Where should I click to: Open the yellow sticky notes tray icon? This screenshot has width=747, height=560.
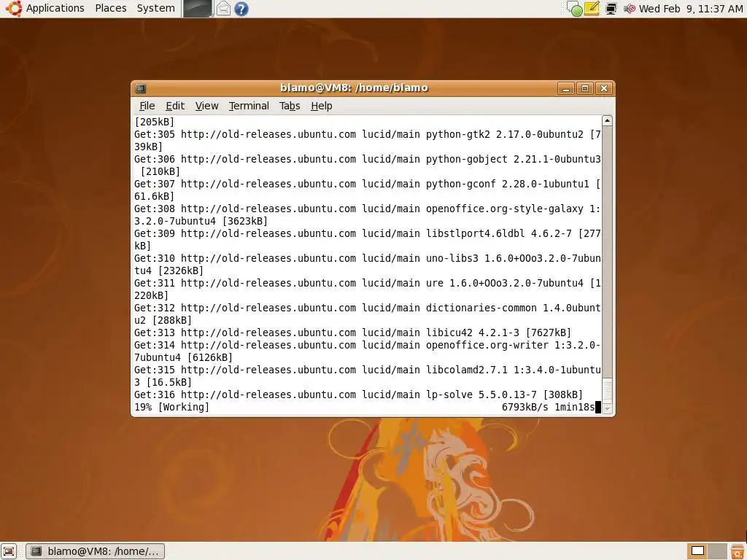(x=592, y=9)
